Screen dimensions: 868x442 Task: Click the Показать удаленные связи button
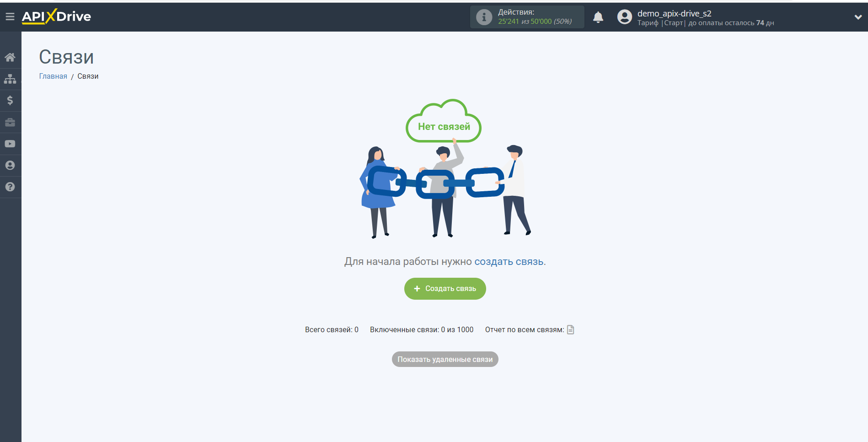pyautogui.click(x=445, y=359)
